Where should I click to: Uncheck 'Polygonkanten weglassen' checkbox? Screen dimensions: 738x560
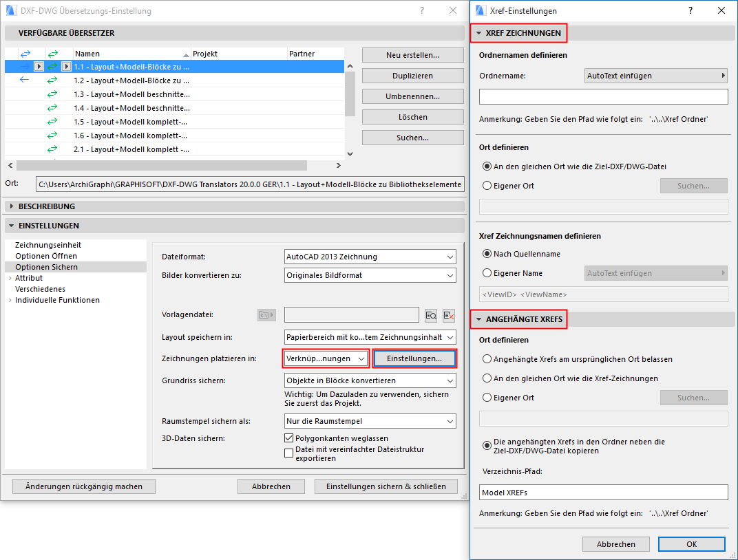289,438
